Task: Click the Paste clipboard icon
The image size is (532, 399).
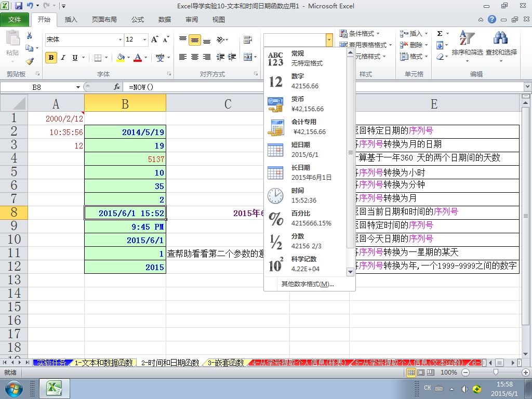Action: (13, 37)
